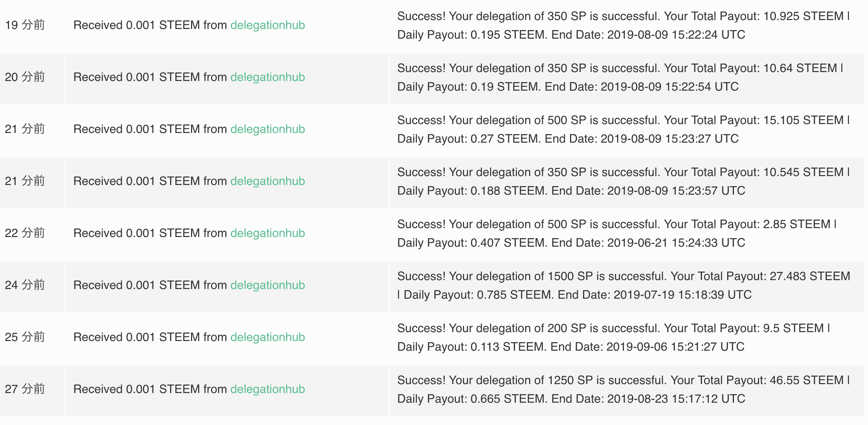The image size is (868, 425).
Task: Open delegationhub link in 24 分前 row
Action: [268, 285]
